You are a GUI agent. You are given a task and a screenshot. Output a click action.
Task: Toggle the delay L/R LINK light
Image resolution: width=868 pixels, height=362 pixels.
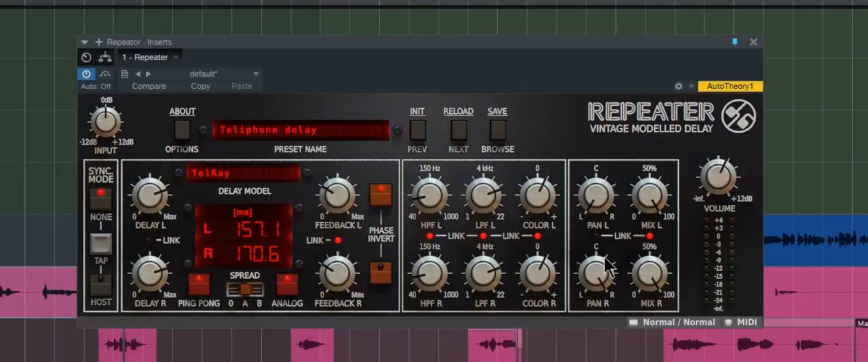[150, 240]
